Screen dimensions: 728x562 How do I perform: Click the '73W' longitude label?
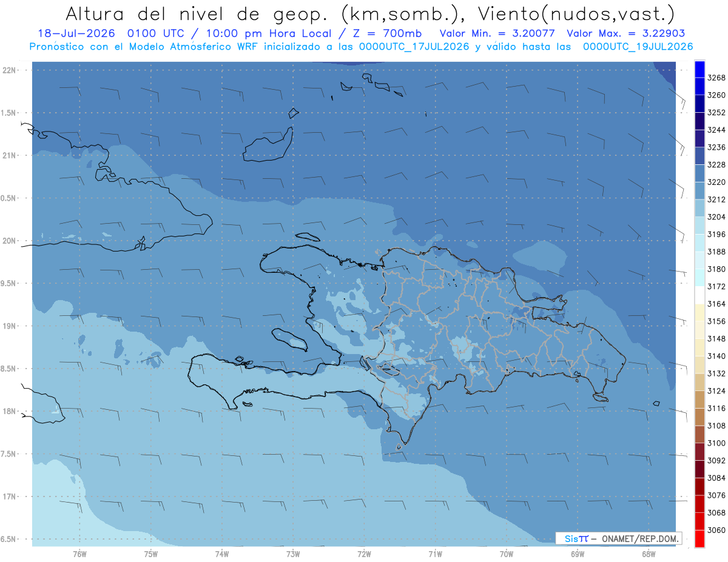293,554
